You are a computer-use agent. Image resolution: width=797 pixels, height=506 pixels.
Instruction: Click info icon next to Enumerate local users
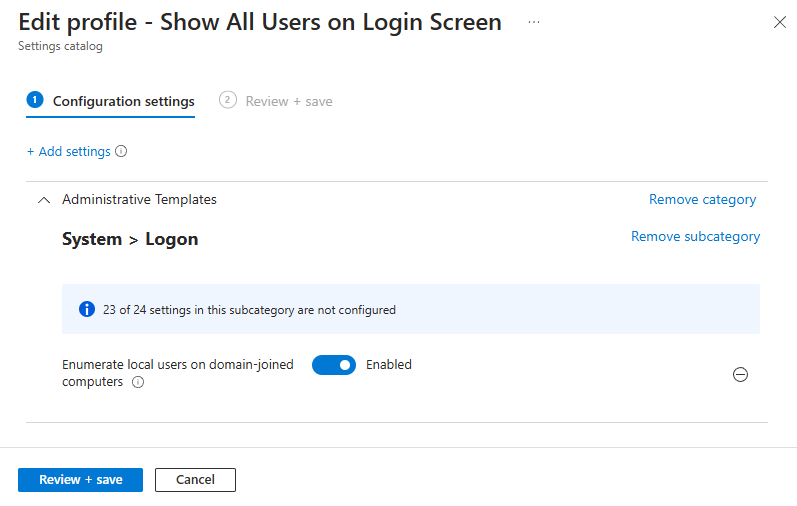coord(138,382)
